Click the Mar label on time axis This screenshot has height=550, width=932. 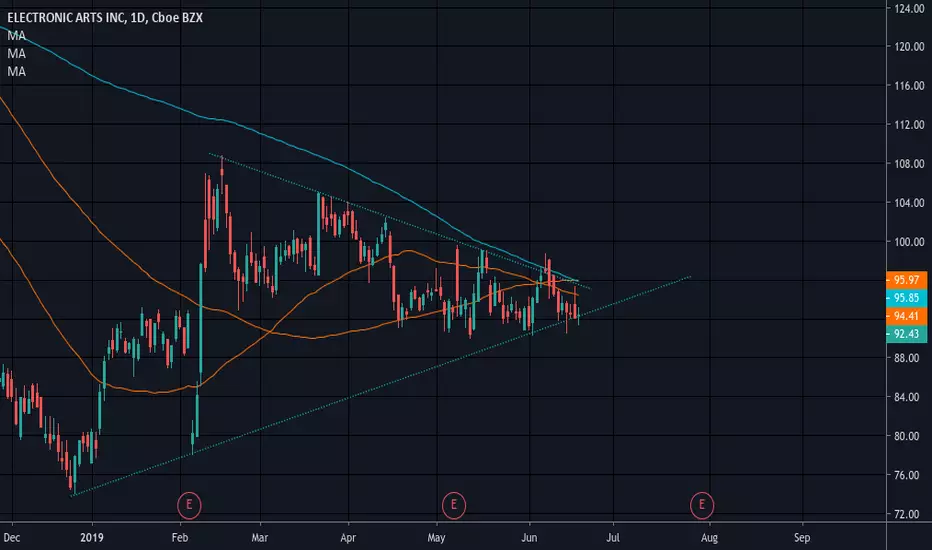point(260,538)
